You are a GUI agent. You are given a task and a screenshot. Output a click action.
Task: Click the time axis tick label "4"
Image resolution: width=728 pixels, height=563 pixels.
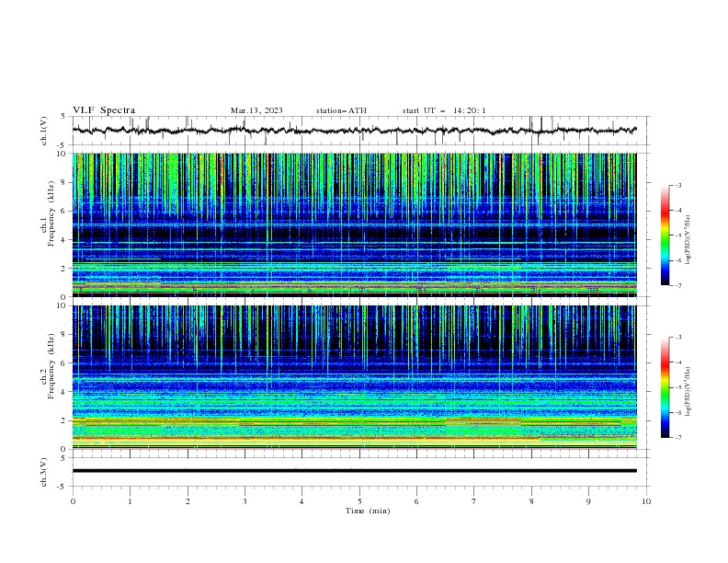coord(301,501)
